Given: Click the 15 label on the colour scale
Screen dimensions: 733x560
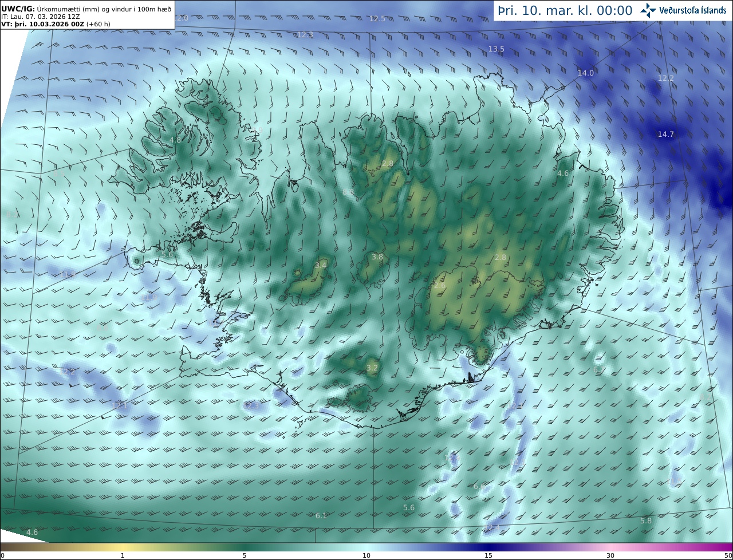Looking at the screenshot, I should [x=488, y=555].
